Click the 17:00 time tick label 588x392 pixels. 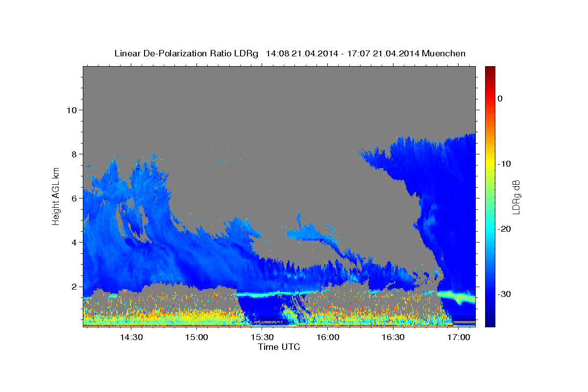click(x=459, y=338)
